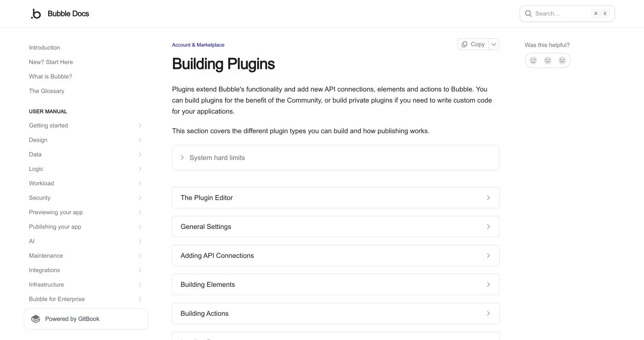Open the Copy dropdown arrow
The image size is (644, 340).
[x=494, y=44]
